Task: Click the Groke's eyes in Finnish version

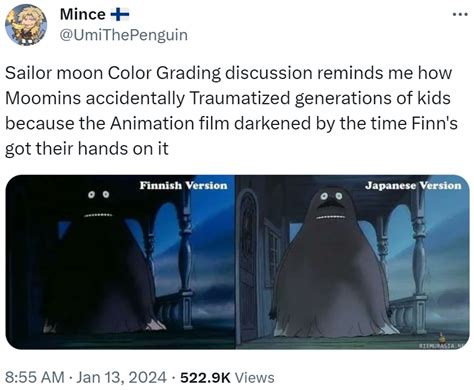Action: pyautogui.click(x=98, y=194)
